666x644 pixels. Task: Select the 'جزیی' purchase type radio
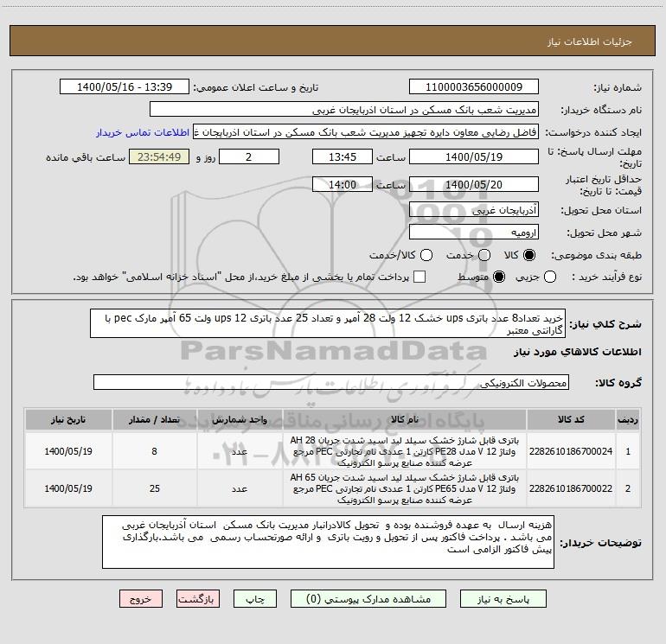pos(549,277)
